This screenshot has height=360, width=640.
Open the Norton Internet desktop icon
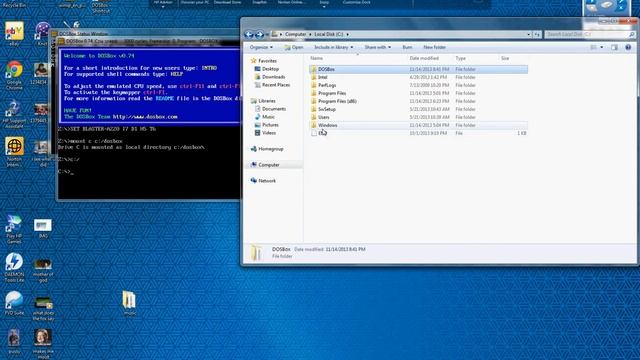pos(14,152)
